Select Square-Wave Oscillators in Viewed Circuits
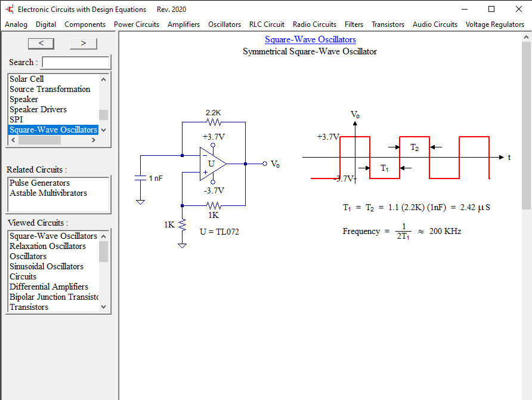Screen dimensions: 532x400 pyautogui.click(x=53, y=236)
